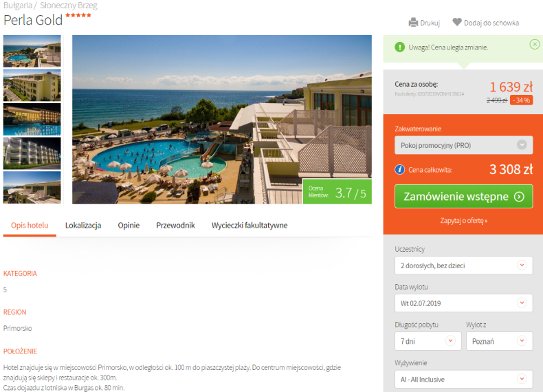The width and height of the screenshot is (543, 392).
Task: Change the Długość pobytu 7 dni dropdown
Action: click(x=428, y=341)
